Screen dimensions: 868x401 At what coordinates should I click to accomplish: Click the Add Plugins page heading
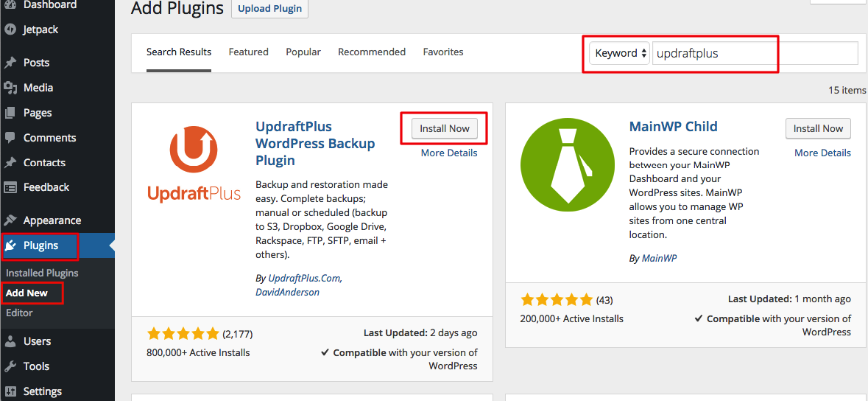pos(177,8)
